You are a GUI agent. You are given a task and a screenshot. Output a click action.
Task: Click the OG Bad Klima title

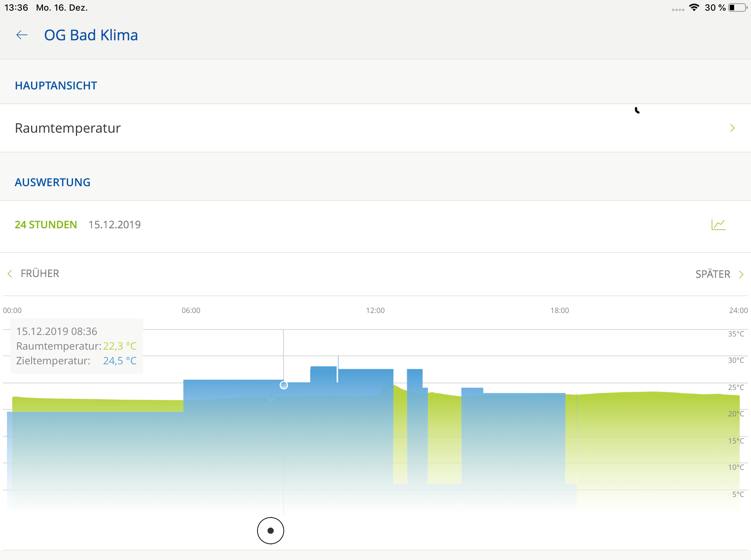click(x=91, y=35)
